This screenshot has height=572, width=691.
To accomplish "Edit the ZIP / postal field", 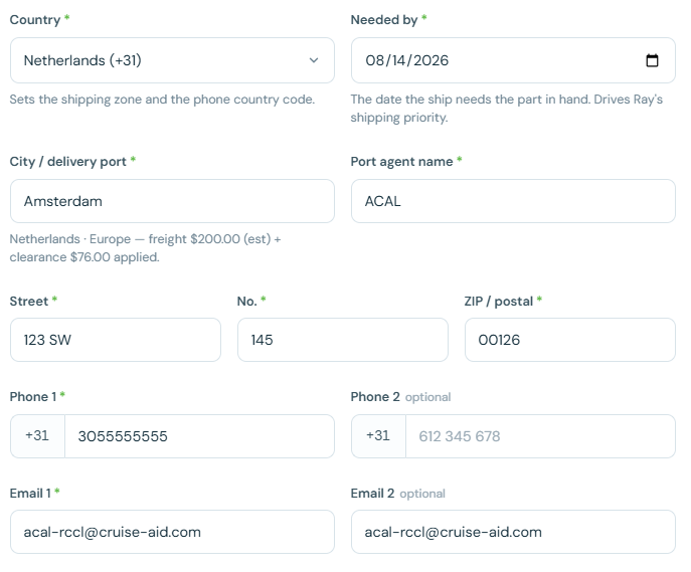I will coord(570,340).
